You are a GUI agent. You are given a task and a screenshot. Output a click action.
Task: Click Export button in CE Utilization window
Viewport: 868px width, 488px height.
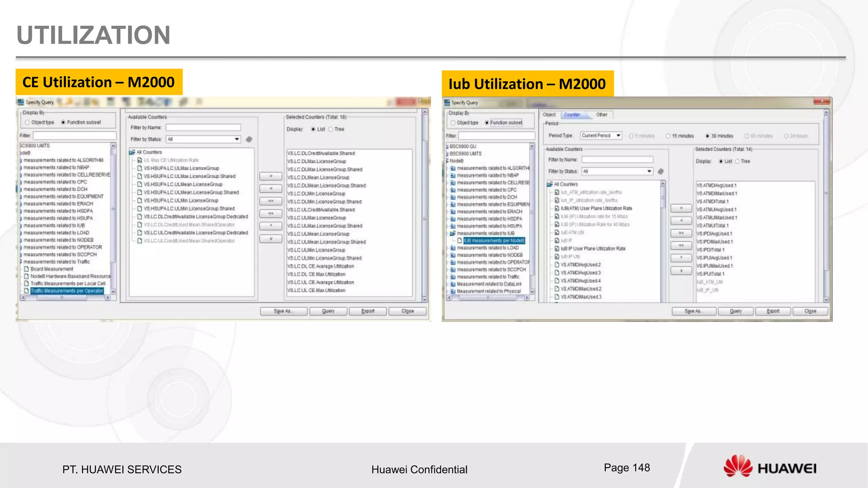click(367, 311)
